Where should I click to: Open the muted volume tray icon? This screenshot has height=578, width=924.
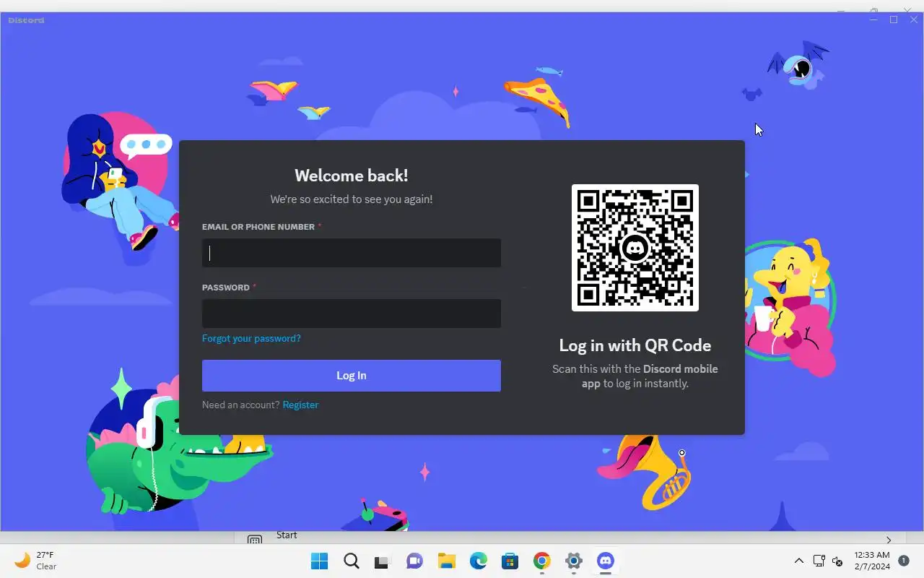click(x=837, y=561)
